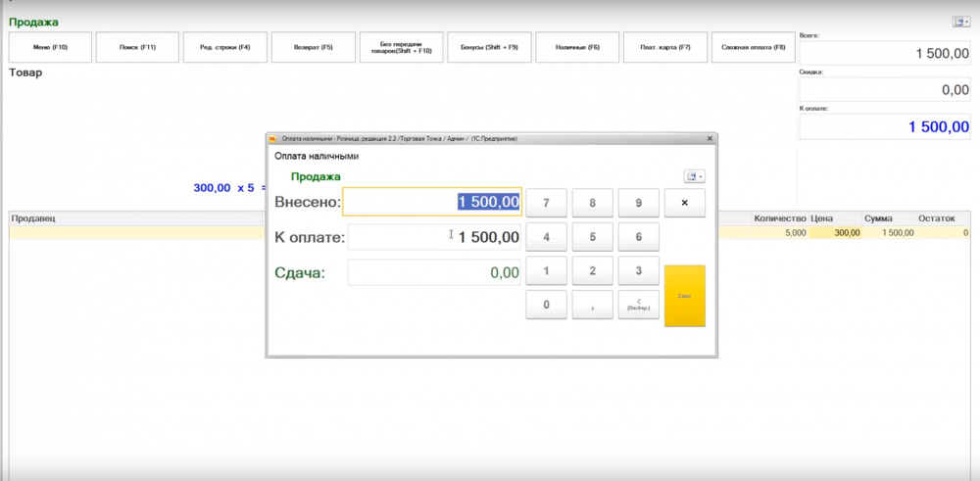Tap the × clear key on keypad
The image size is (980, 481).
point(685,203)
